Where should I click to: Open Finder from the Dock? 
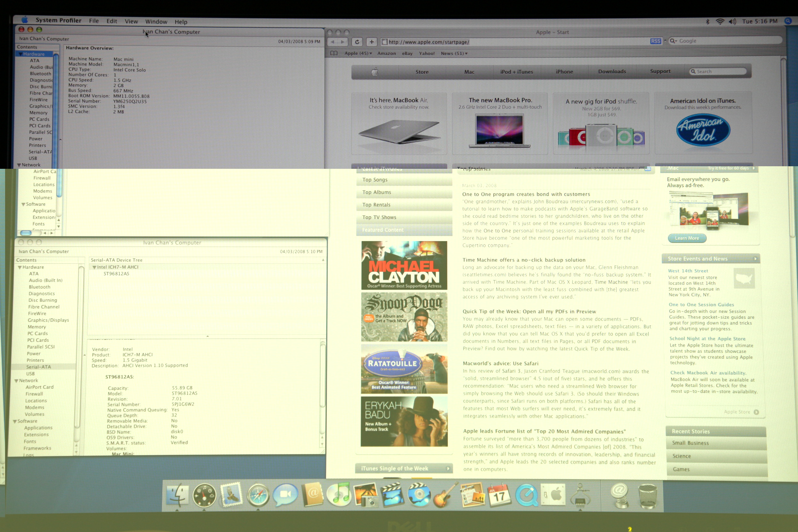click(177, 495)
